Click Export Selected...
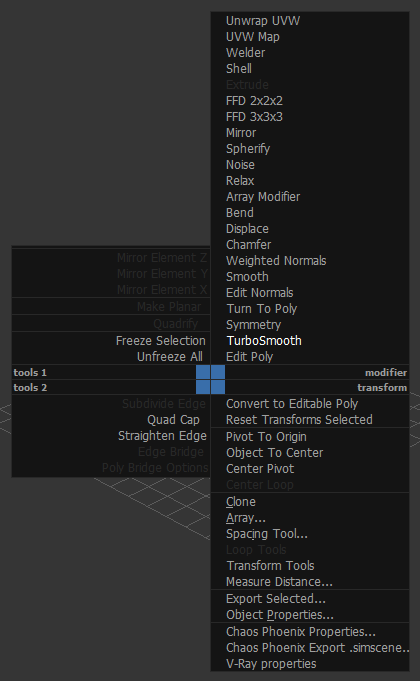This screenshot has height=681, width=420. 276,598
